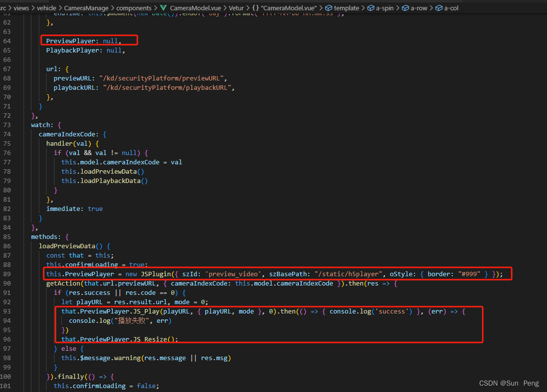Click the 'preview_video' string on line 89

tap(233, 274)
